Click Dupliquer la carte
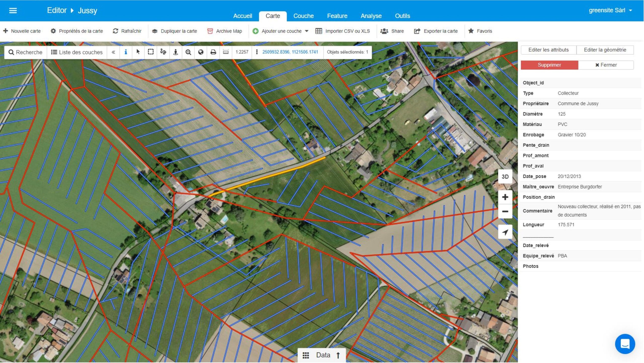The image size is (644, 363). 174,31
